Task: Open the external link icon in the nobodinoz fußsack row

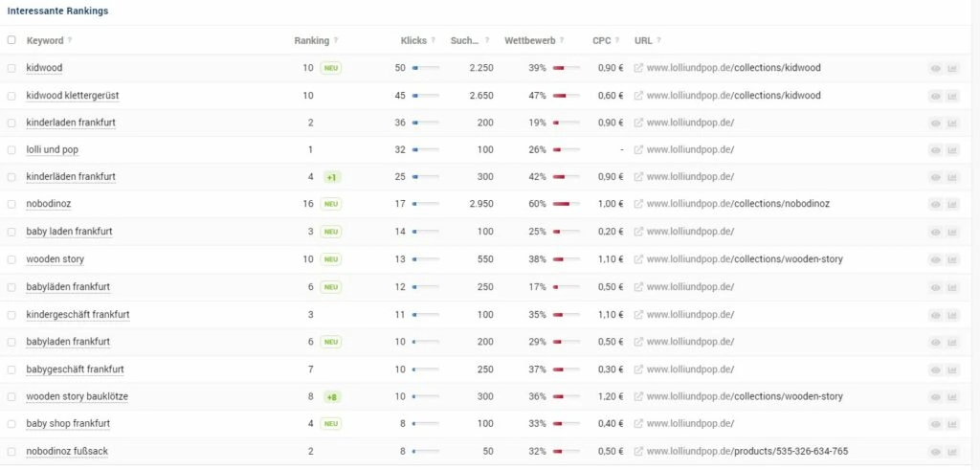Action: point(638,451)
